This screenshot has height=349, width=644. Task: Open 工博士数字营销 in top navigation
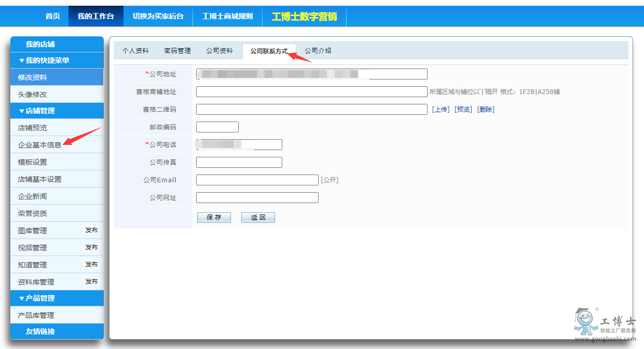[x=304, y=17]
